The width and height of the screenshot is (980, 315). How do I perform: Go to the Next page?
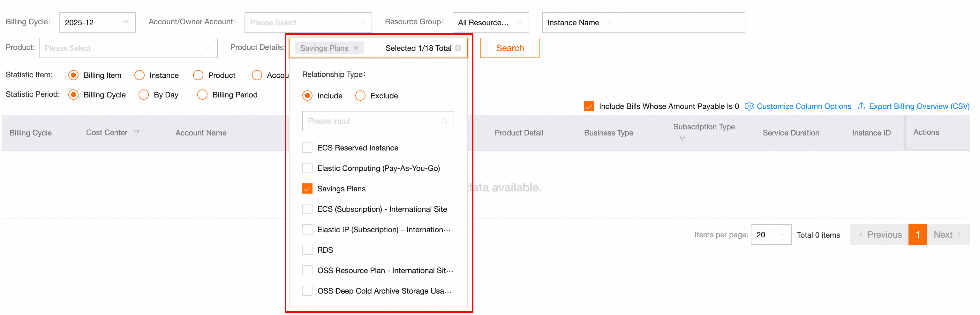point(947,234)
